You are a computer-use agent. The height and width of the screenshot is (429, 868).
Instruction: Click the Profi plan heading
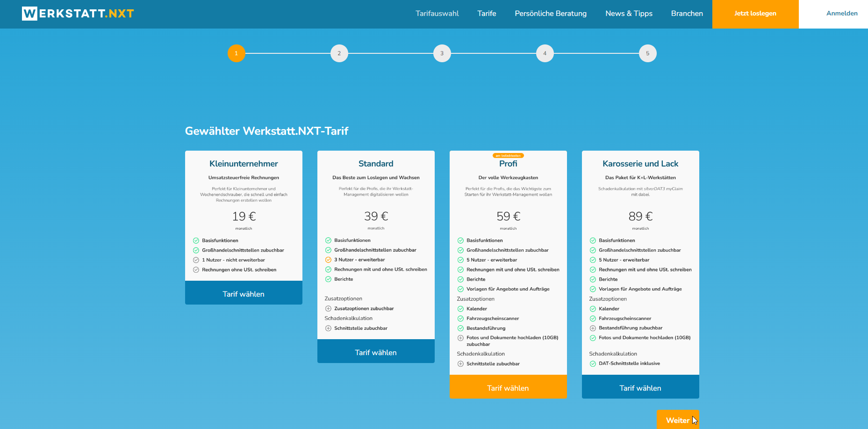click(x=508, y=164)
